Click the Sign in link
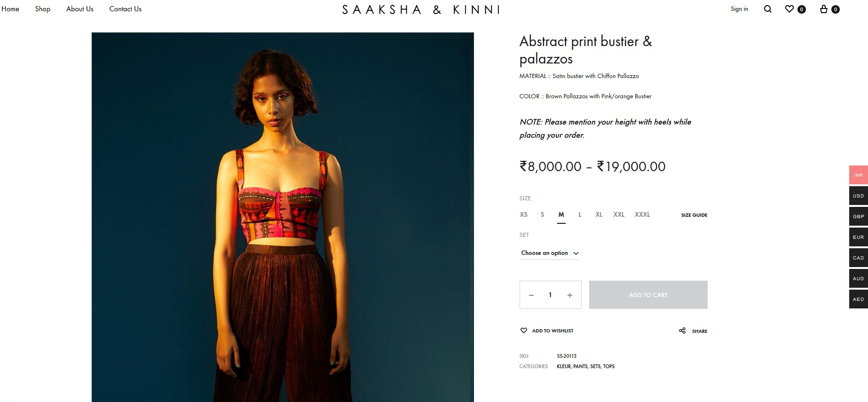Image resolution: width=868 pixels, height=402 pixels. tap(739, 9)
